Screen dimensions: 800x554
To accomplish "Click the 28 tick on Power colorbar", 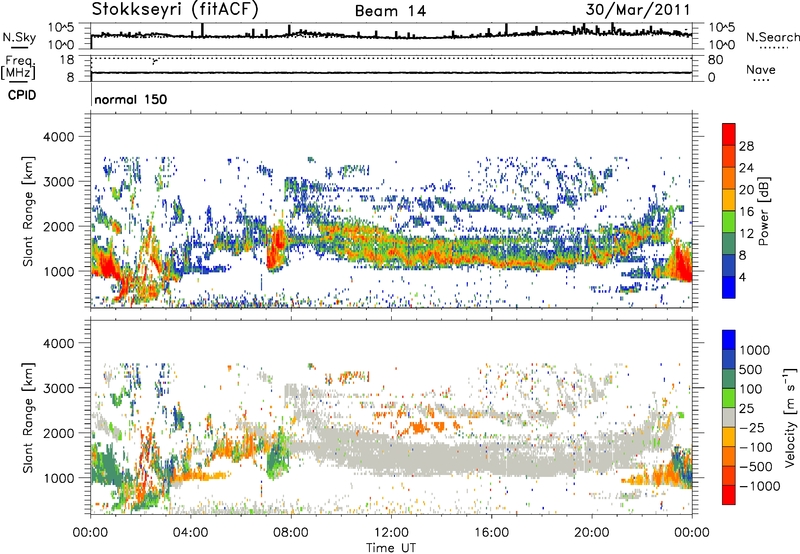I will click(x=746, y=146).
